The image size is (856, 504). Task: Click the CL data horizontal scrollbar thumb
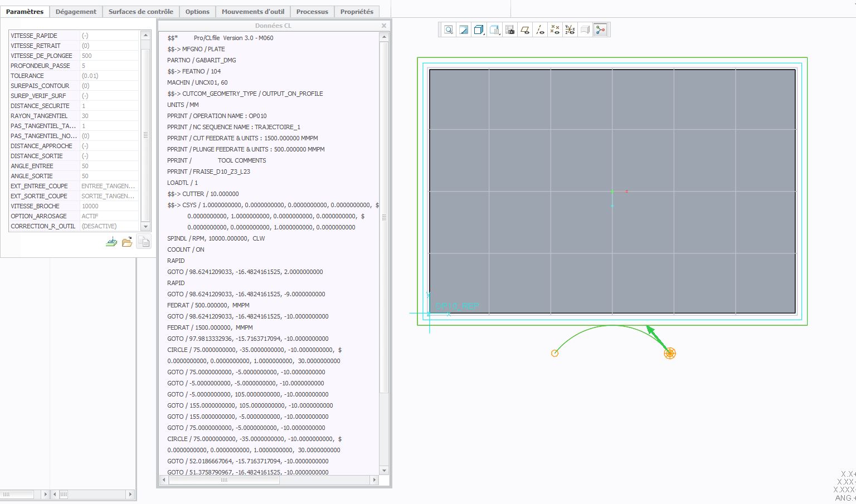(224, 479)
